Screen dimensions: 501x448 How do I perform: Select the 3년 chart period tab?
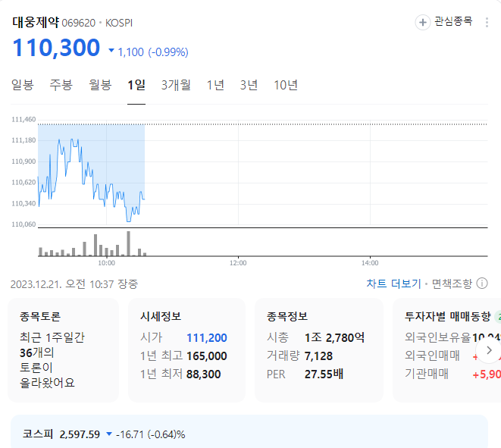tap(249, 85)
